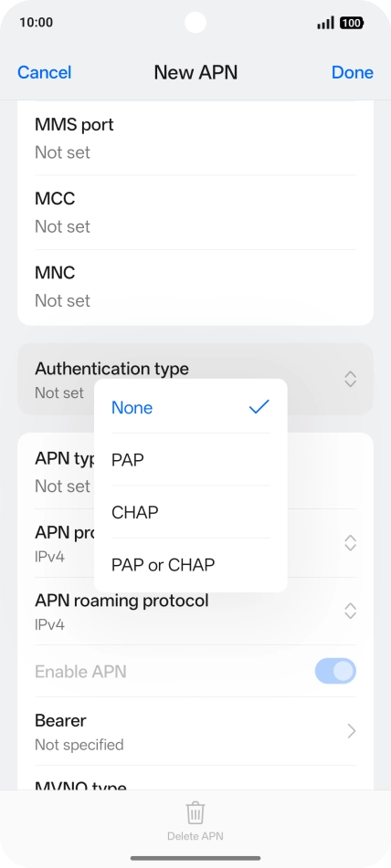Expand the APN roaming protocol picker

pyautogui.click(x=350, y=612)
